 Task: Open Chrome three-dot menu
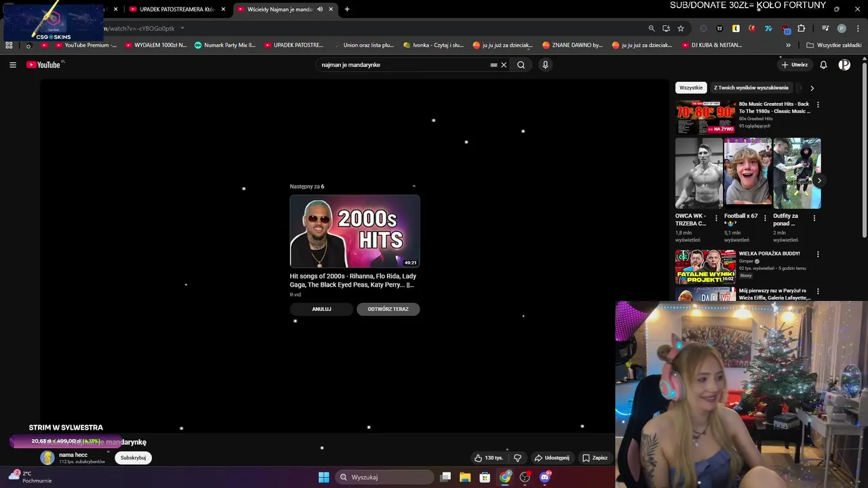coord(858,28)
